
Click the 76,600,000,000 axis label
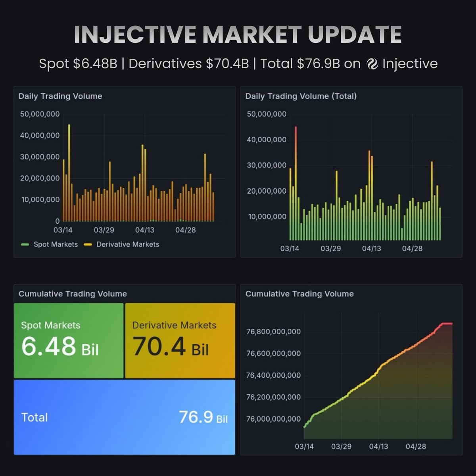point(273,353)
